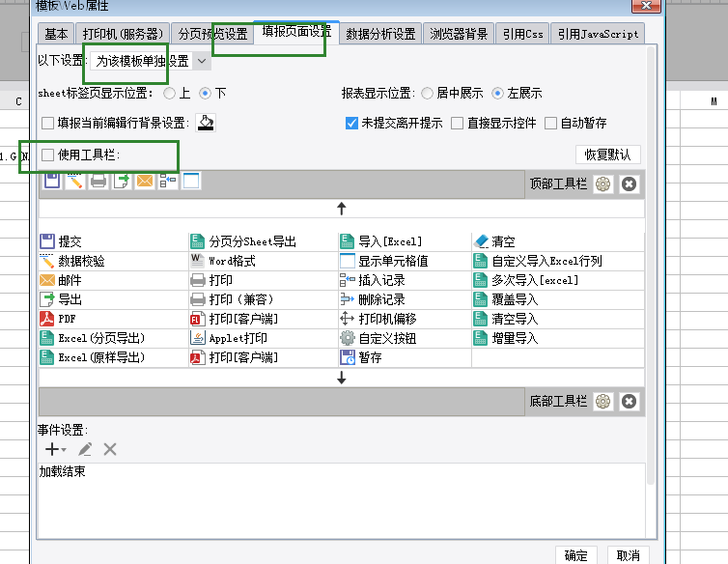Choose sheet tab position 下 radio
This screenshot has height=564, width=728.
[x=205, y=94]
